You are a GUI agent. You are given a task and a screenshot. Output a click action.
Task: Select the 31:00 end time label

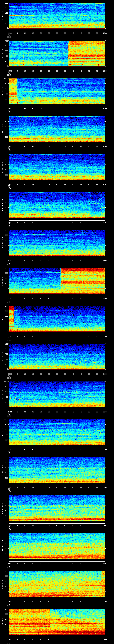105,639
